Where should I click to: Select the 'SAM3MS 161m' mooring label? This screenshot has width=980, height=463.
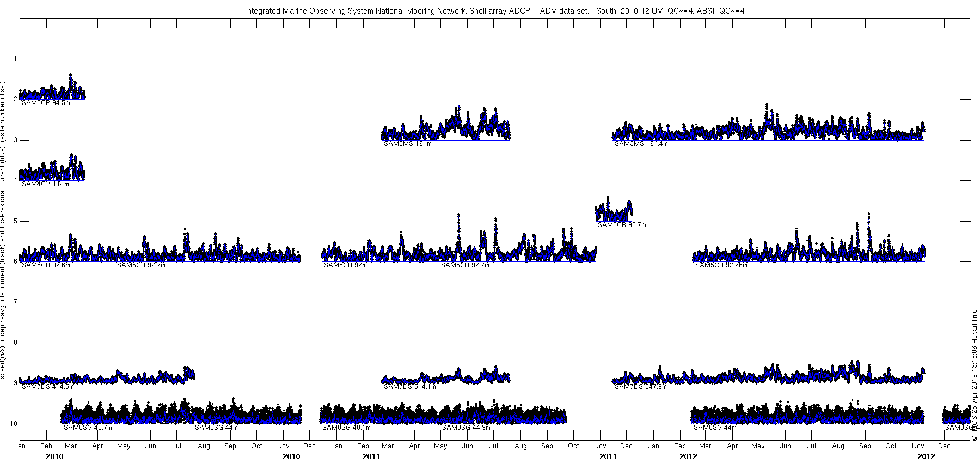pyautogui.click(x=408, y=144)
